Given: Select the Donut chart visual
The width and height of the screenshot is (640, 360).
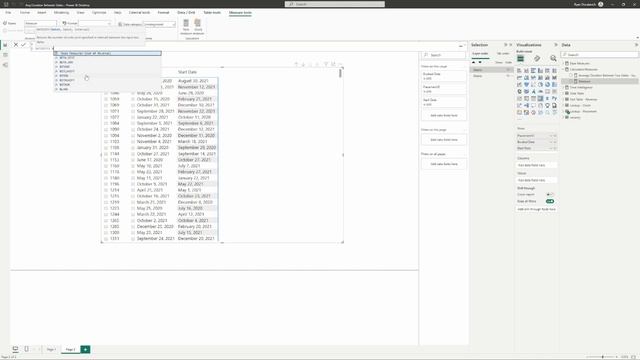Looking at the screenshot, I should pos(547,84).
